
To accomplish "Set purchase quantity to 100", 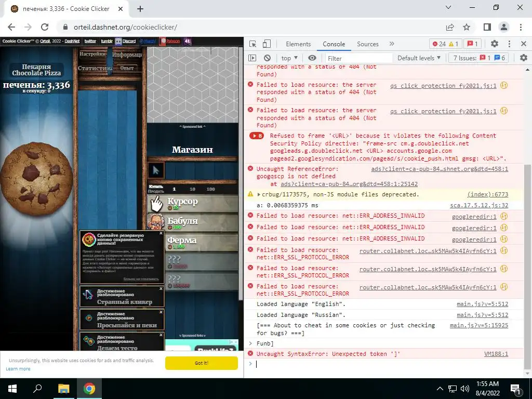I will point(211,189).
